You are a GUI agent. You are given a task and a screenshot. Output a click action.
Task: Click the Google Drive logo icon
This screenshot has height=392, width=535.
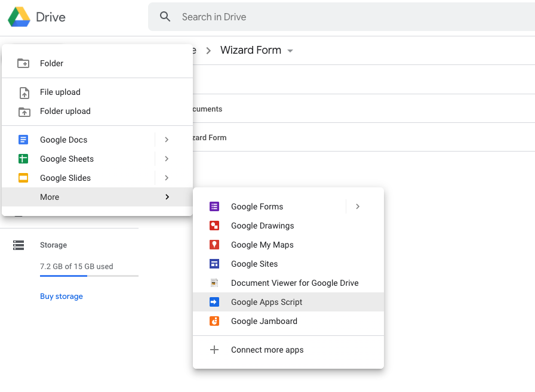pos(19,17)
